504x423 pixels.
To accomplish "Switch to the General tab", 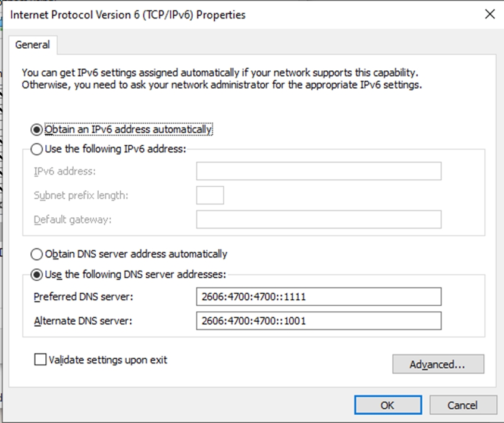I will pyautogui.click(x=33, y=45).
